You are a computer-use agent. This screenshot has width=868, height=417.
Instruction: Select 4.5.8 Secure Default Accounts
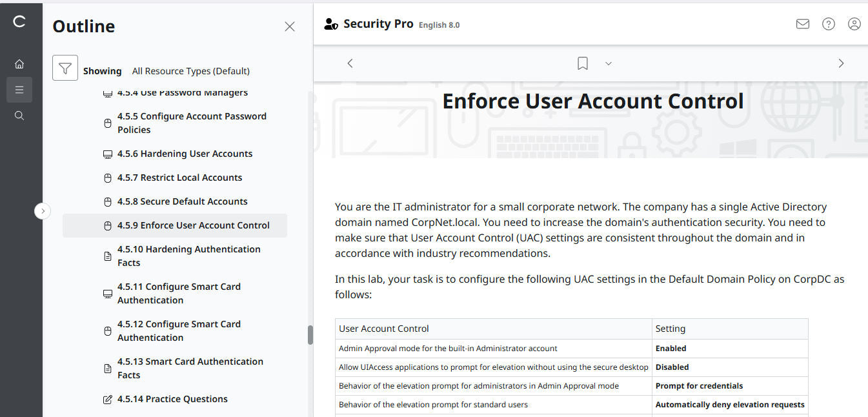coord(182,201)
